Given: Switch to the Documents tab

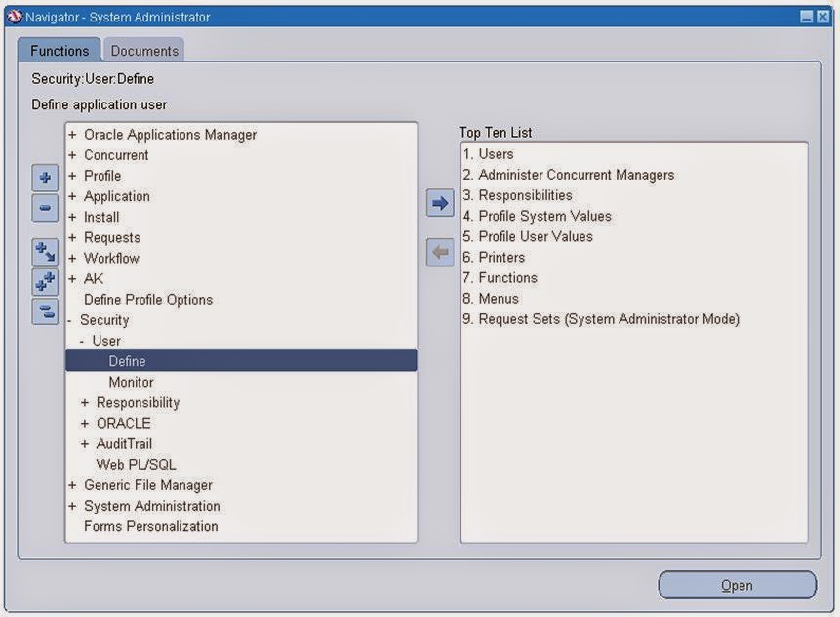Looking at the screenshot, I should tap(143, 50).
